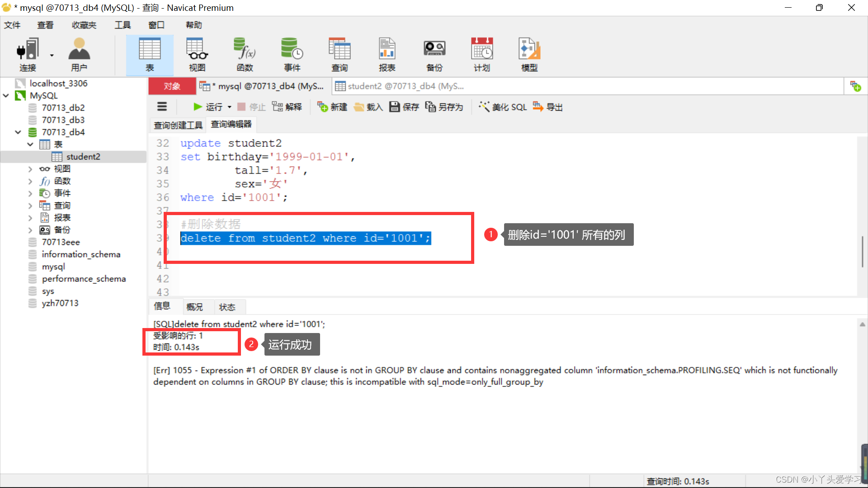Click the query editor vertical scrollbar
This screenshot has height=488, width=868.
[862, 251]
